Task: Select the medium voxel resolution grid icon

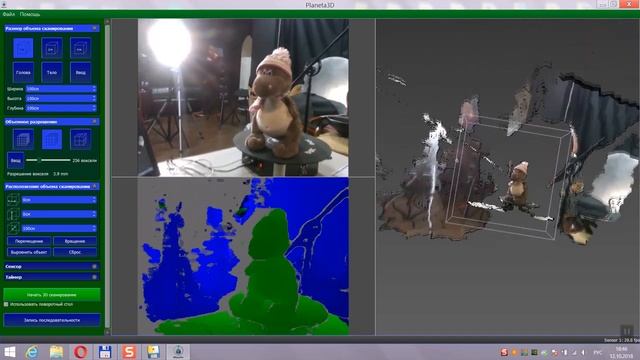Action: coord(52,140)
